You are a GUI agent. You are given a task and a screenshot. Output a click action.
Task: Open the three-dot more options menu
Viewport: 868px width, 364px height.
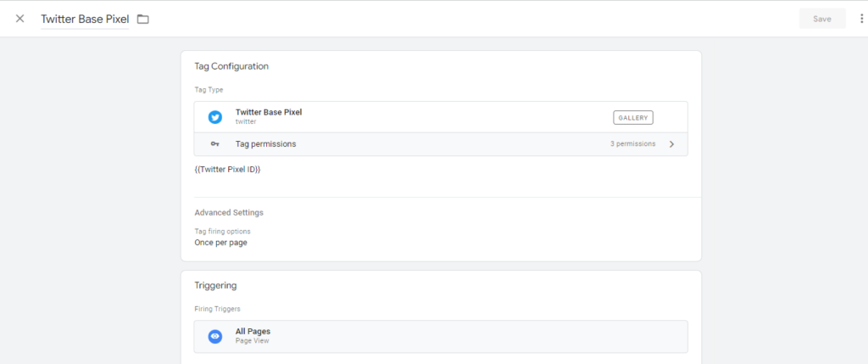pos(861,19)
